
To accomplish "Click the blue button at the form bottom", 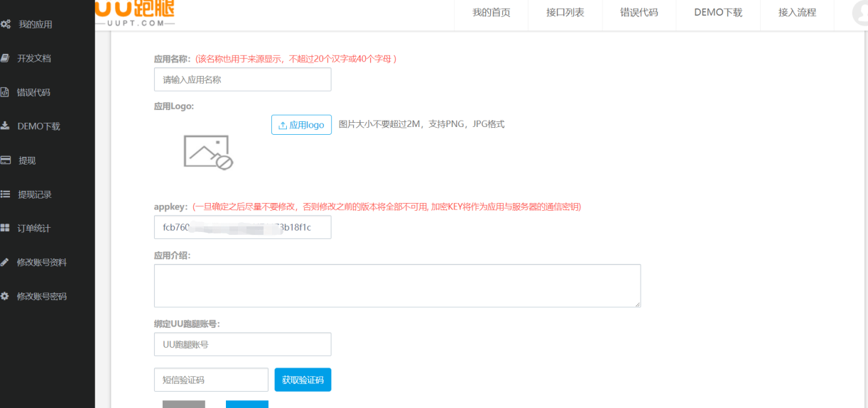I will (247, 404).
